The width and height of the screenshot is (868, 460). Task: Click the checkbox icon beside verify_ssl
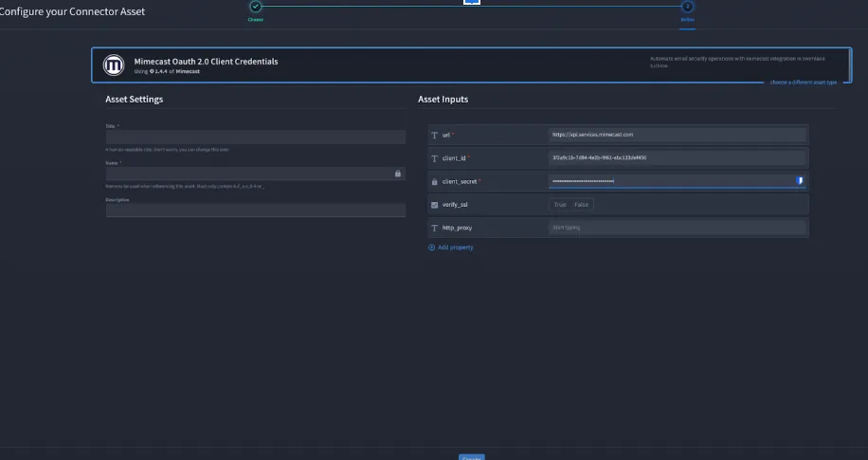tap(435, 205)
